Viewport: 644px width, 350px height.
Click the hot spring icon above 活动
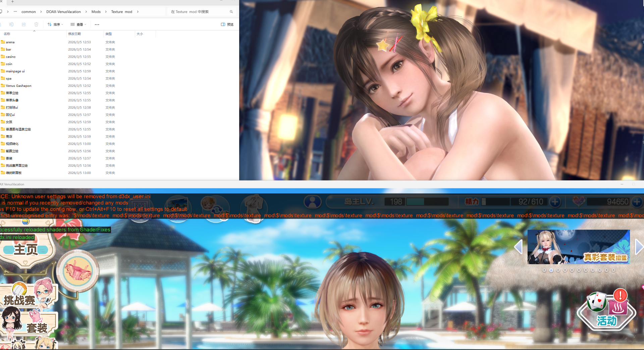point(618,307)
